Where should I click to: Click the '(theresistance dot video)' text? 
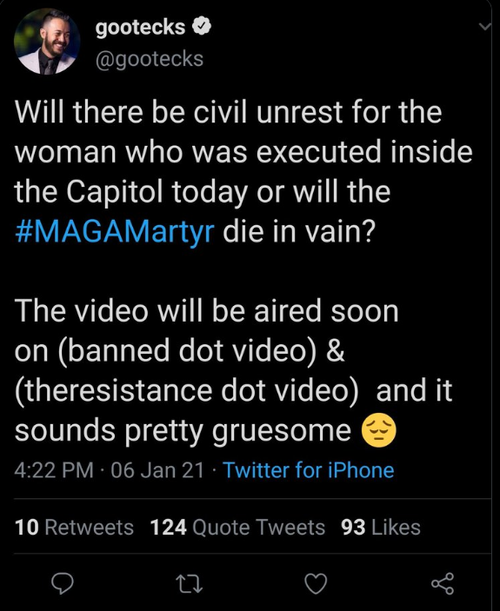(186, 390)
